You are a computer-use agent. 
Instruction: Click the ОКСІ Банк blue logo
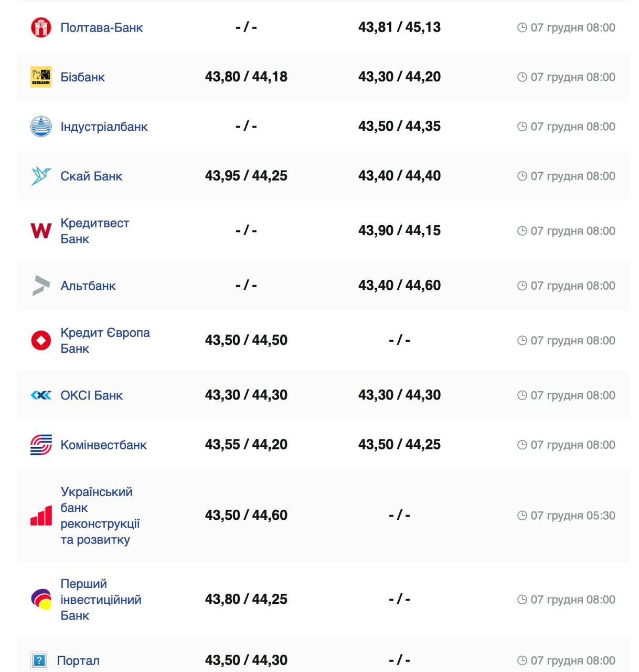(41, 395)
